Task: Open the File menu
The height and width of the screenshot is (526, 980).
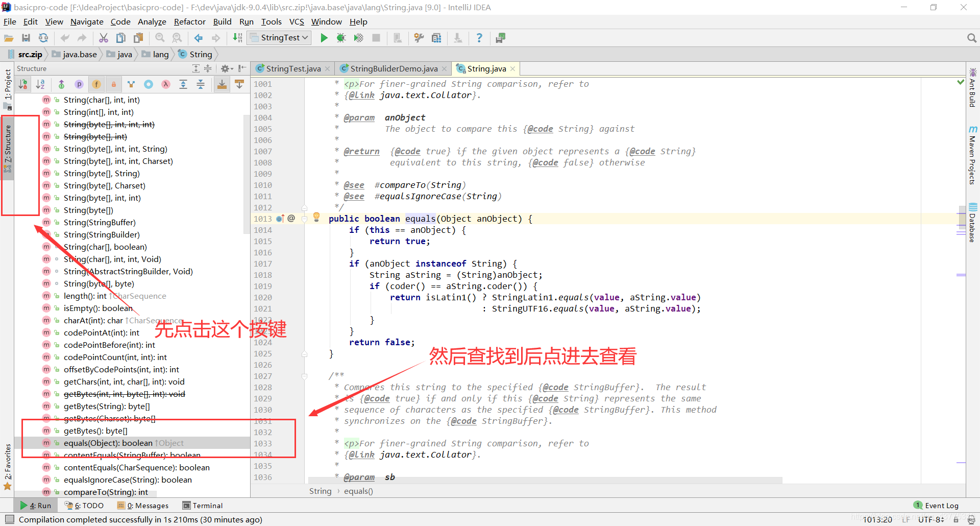Action: 10,21
